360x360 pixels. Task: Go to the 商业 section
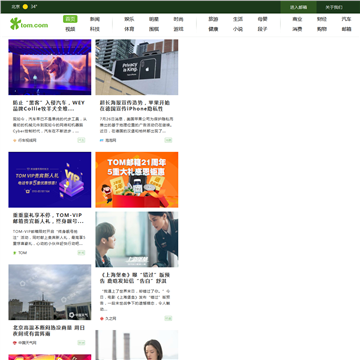click(297, 19)
